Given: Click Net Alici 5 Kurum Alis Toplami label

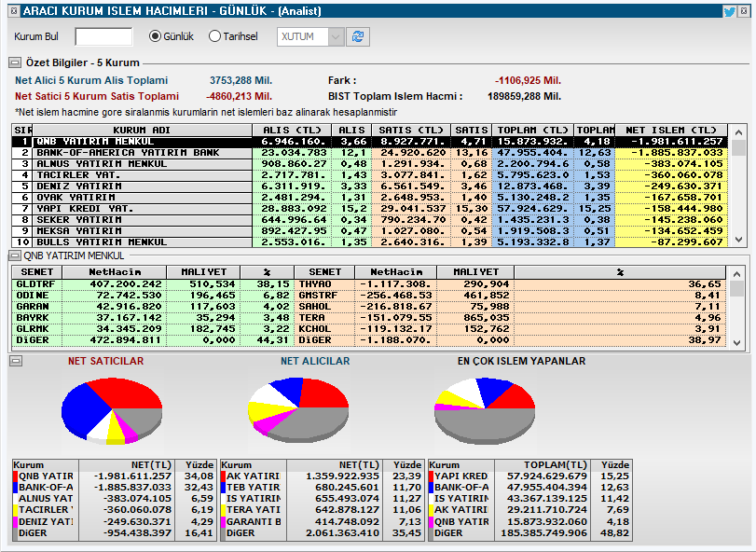Looking at the screenshot, I should pyautogui.click(x=91, y=80).
